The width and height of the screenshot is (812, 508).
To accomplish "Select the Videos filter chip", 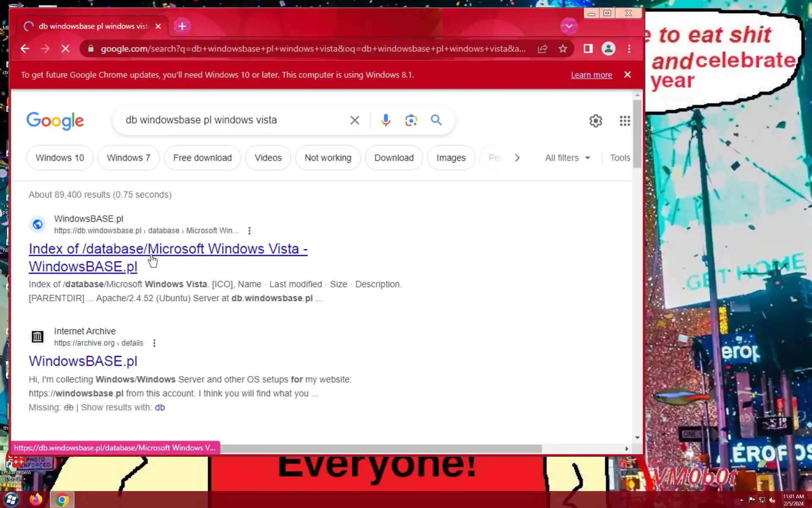I will pos(268,158).
